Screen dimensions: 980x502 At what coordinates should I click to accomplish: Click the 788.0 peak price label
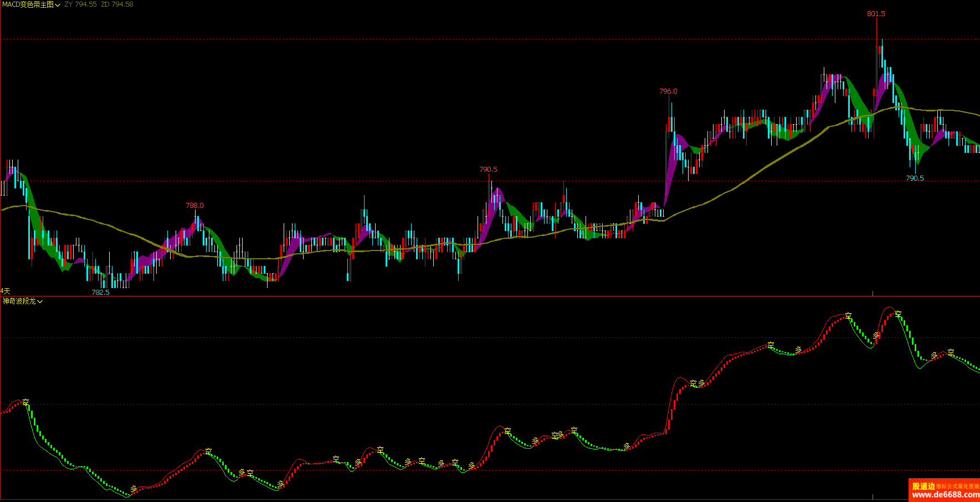click(194, 206)
